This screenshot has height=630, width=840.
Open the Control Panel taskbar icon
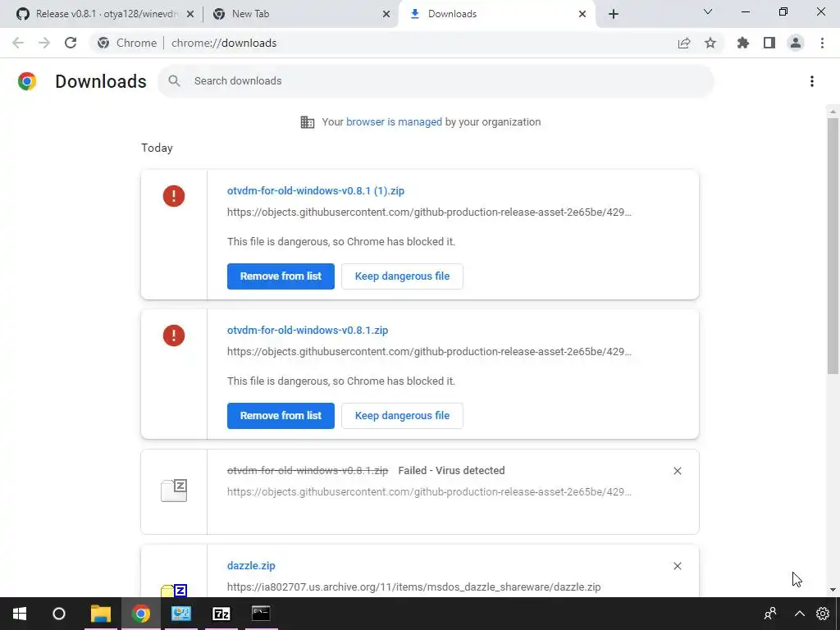(x=181, y=614)
